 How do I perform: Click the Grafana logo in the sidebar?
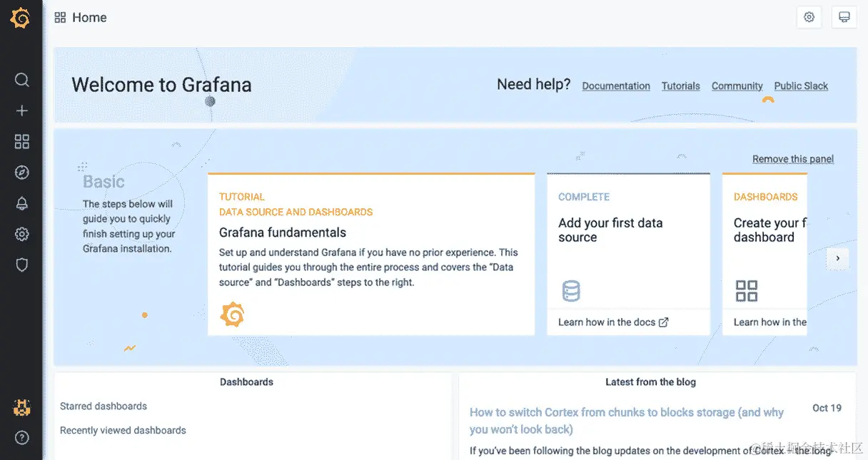21,18
